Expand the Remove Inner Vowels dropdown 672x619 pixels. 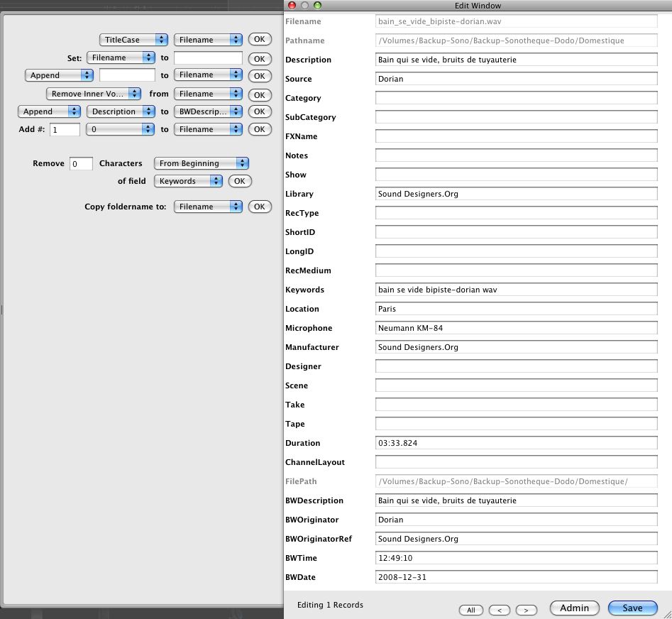click(93, 94)
